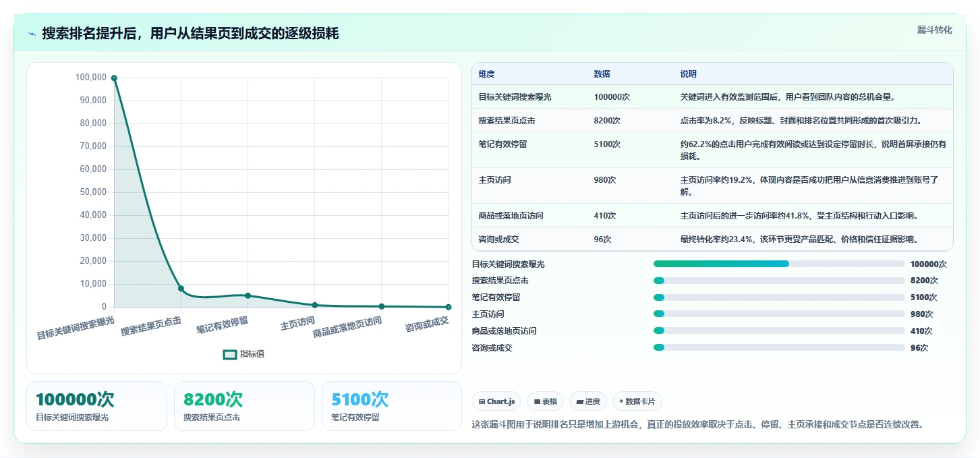Click the 咨询或成交 progress bar
980x458 pixels.
click(x=779, y=347)
